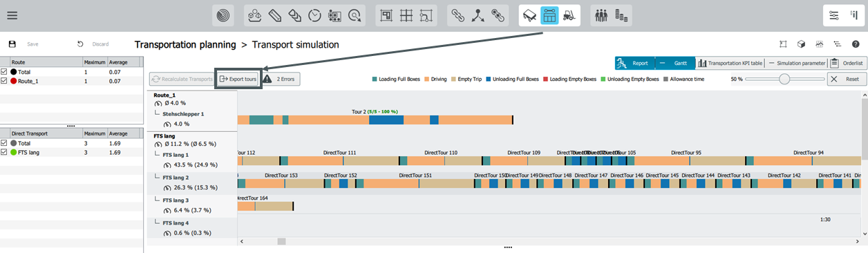This screenshot has height=253, width=868.
Task: Select the FTS lang 4 resource row
Action: (192, 228)
